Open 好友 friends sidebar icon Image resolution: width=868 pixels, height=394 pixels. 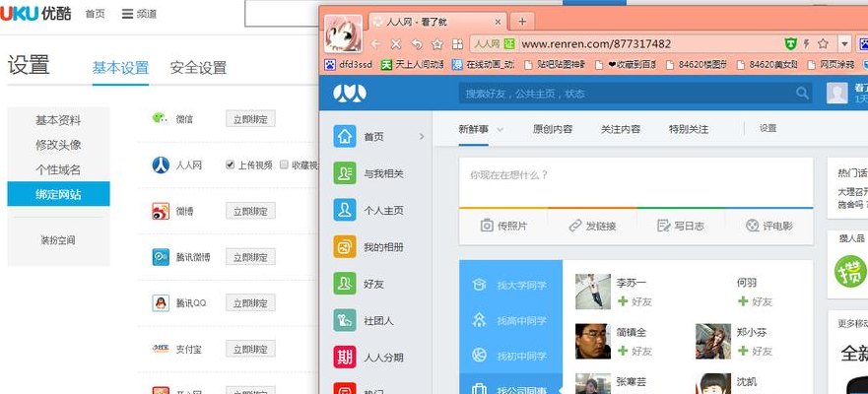[344, 284]
